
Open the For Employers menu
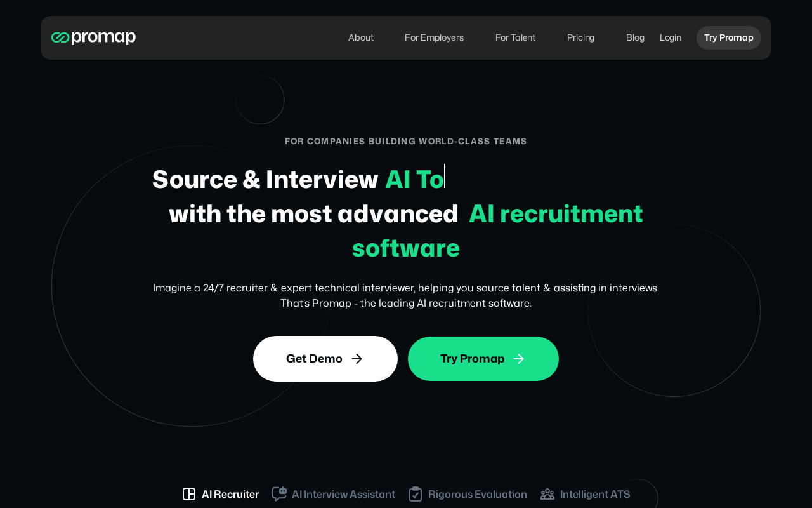434,37
